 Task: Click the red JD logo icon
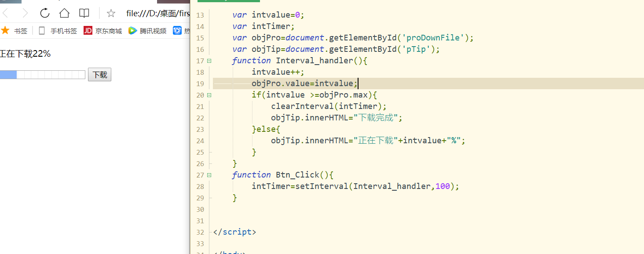[x=88, y=30]
